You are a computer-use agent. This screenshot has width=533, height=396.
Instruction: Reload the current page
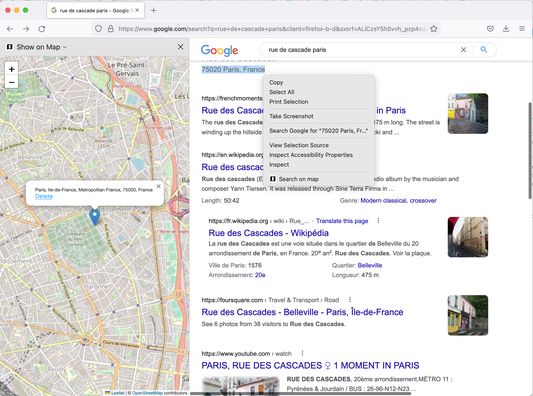point(42,29)
